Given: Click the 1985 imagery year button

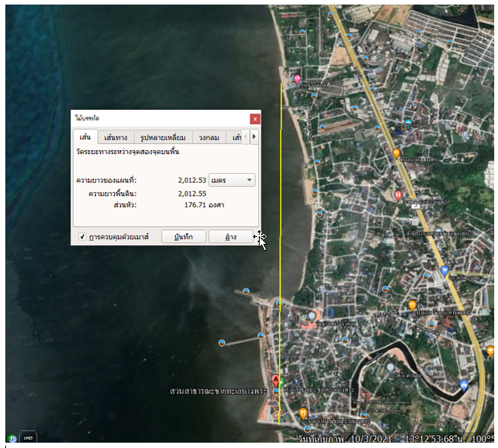Looking at the screenshot, I should click(x=27, y=438).
